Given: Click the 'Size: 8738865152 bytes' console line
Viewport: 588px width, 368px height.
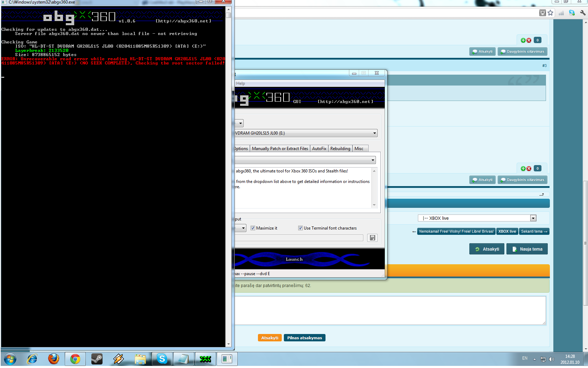Looking at the screenshot, I should coord(45,55).
